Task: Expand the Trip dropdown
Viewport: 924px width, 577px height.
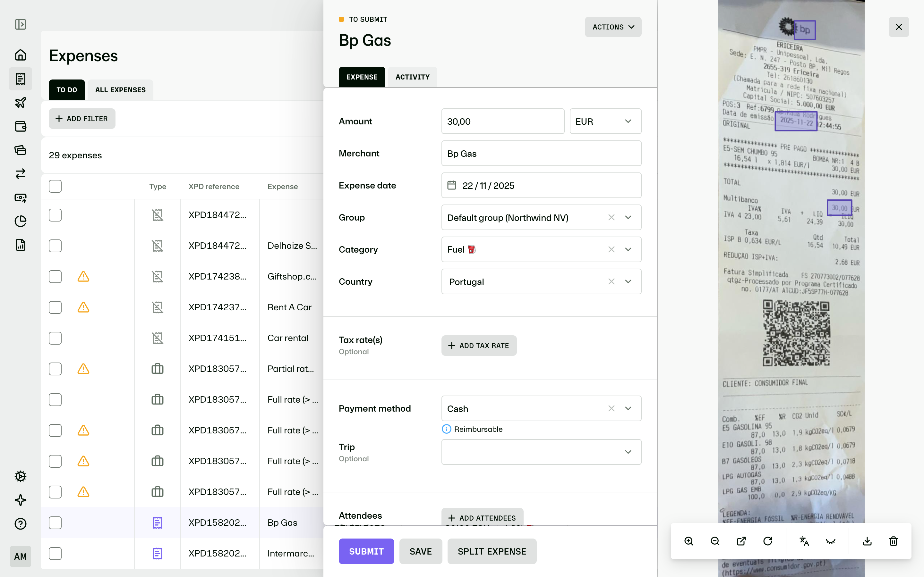Action: [x=542, y=452]
